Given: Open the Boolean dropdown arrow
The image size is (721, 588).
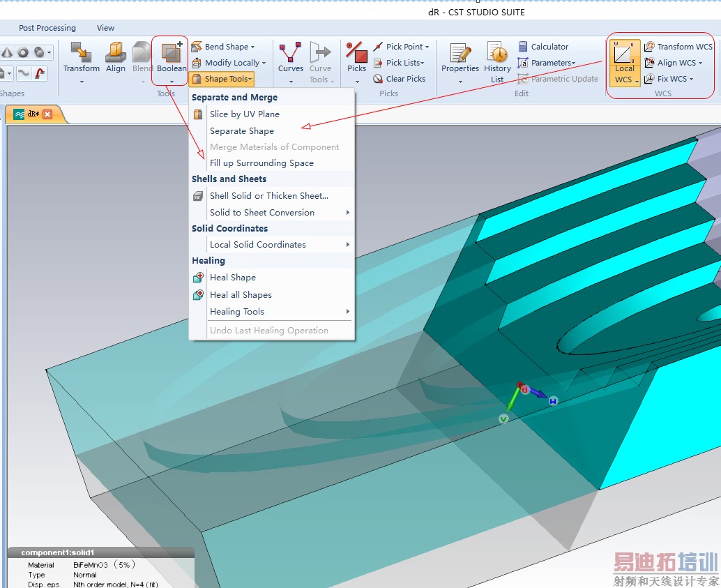Looking at the screenshot, I should coord(172,82).
